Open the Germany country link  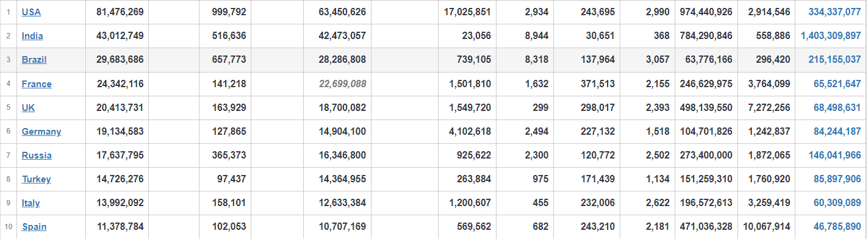(41, 132)
